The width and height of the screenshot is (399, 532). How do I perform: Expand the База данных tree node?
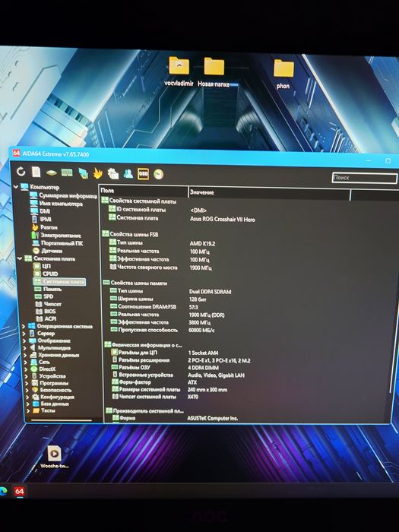pyautogui.click(x=27, y=404)
